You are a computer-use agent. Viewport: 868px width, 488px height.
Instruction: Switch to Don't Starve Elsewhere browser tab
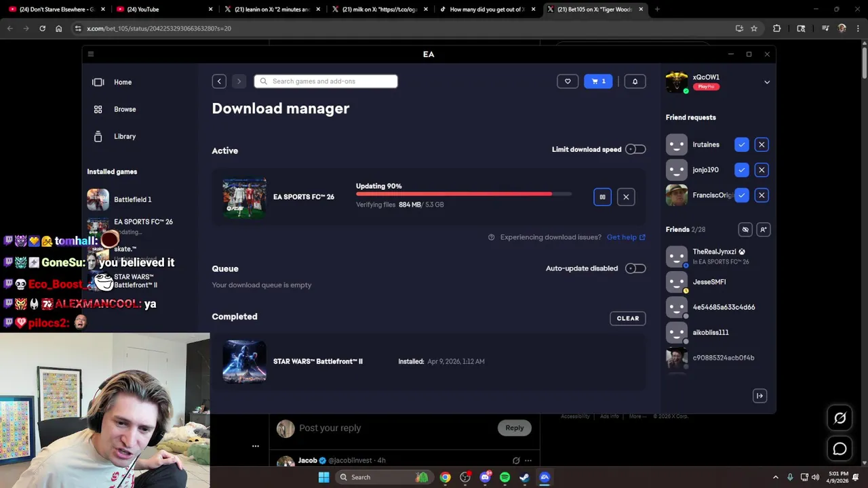coord(57,9)
